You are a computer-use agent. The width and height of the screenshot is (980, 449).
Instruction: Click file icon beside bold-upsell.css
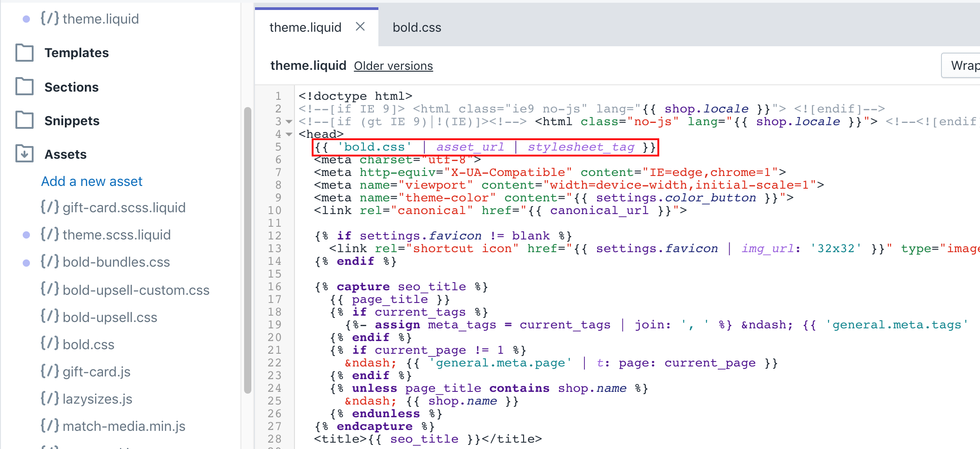point(50,316)
